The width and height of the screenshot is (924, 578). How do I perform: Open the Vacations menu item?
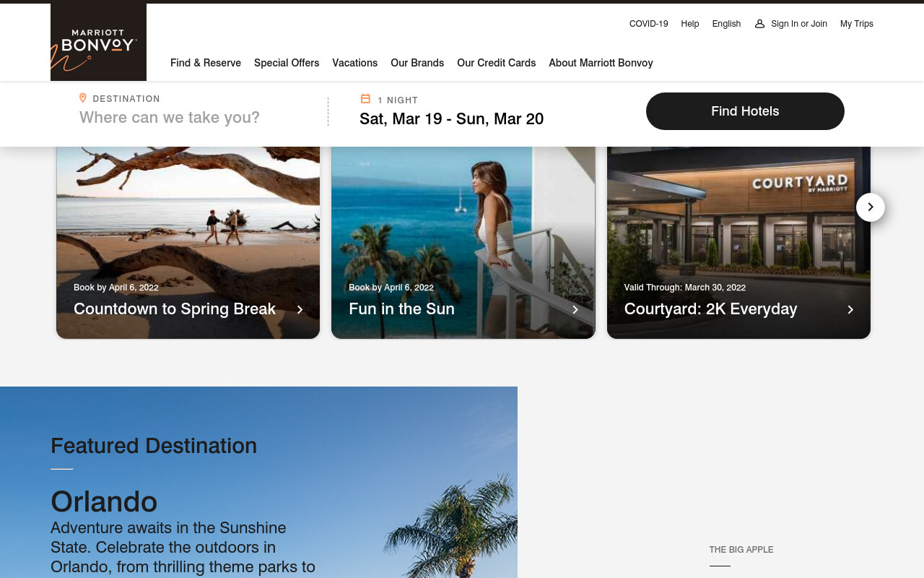point(355,63)
